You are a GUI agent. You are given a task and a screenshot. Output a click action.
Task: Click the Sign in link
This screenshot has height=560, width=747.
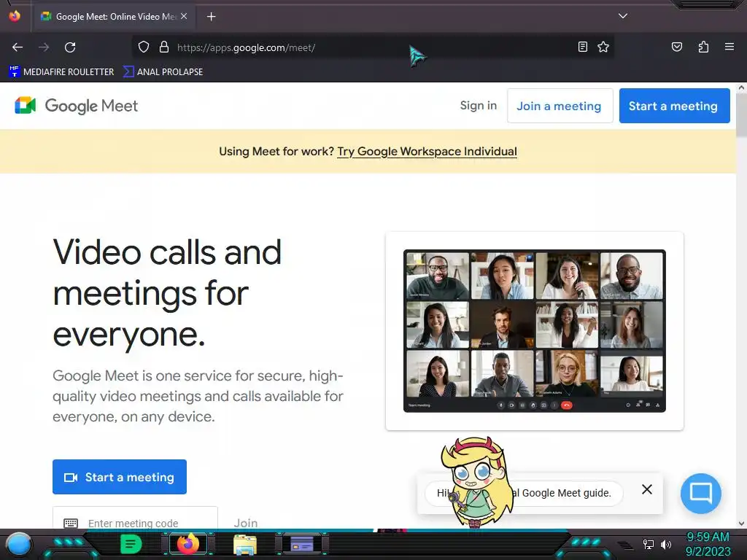[479, 105]
